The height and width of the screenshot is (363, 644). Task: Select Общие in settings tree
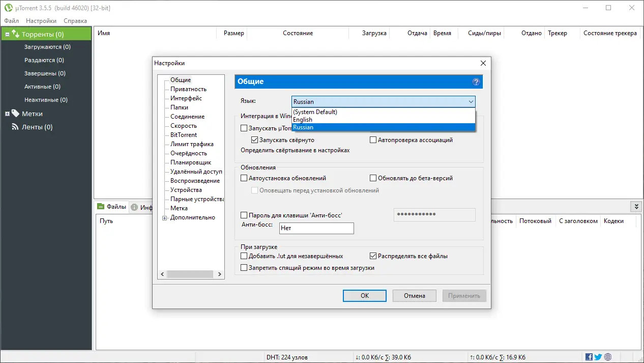(181, 80)
